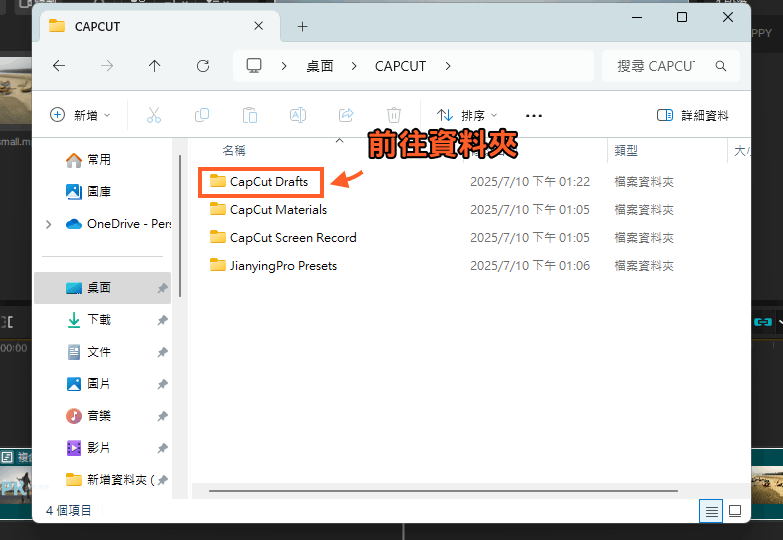Expand chevron after 桌面 in address bar
Image resolution: width=783 pixels, height=540 pixels.
point(354,66)
